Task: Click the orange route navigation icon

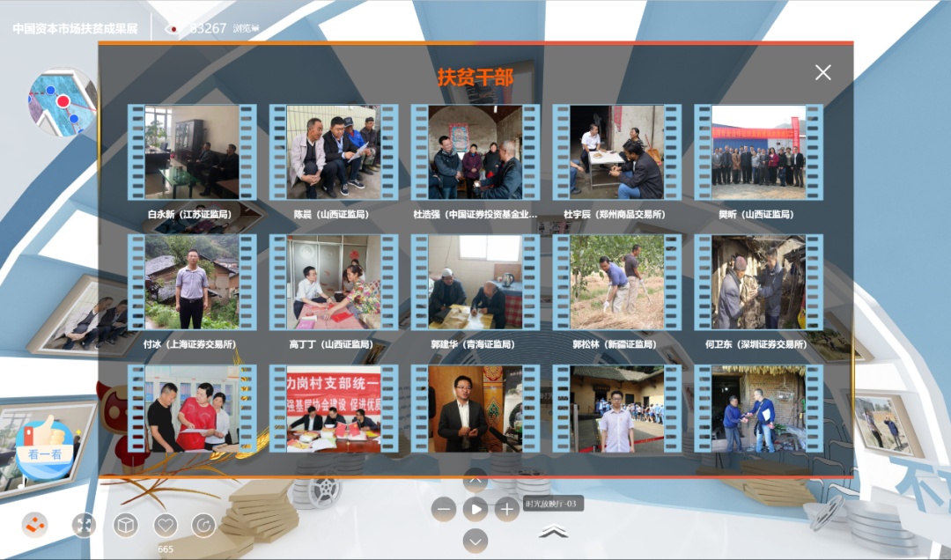Action: tap(34, 525)
